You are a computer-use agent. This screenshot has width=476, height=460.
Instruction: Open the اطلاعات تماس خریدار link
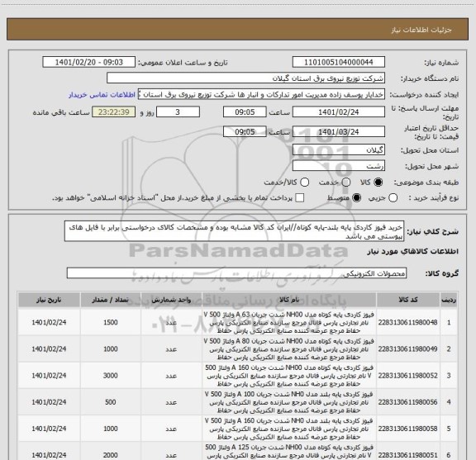pyautogui.click(x=102, y=95)
